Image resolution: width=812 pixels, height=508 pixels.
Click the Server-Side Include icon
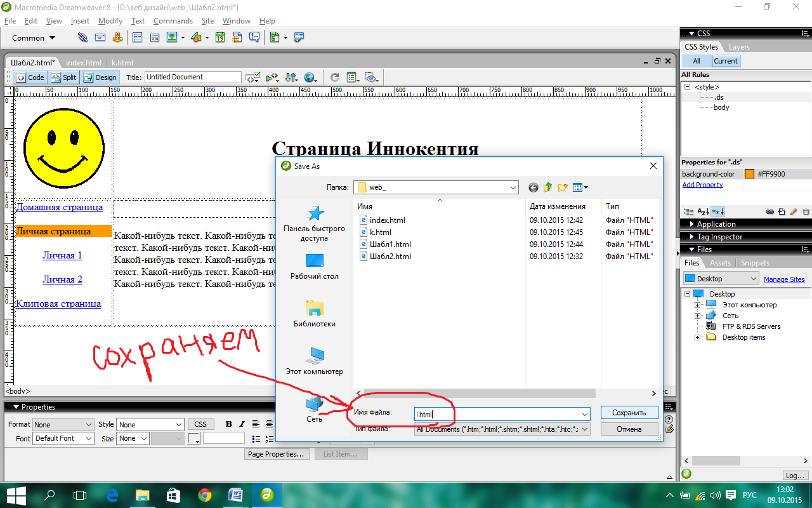237,38
